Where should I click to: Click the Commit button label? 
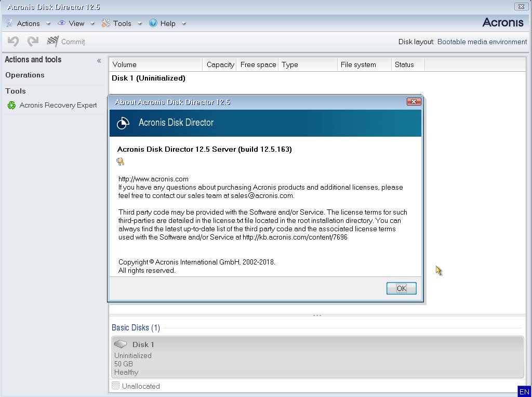click(x=73, y=42)
